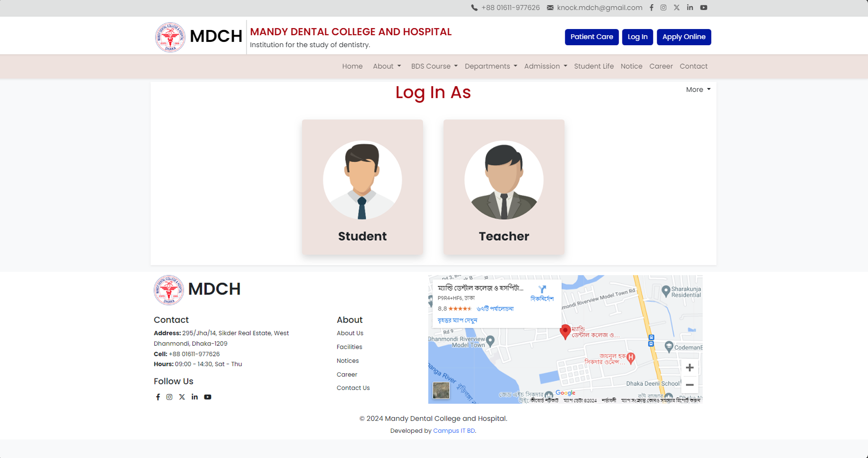Image resolution: width=868 pixels, height=458 pixels.
Task: Click the Patient Care button
Action: 592,37
